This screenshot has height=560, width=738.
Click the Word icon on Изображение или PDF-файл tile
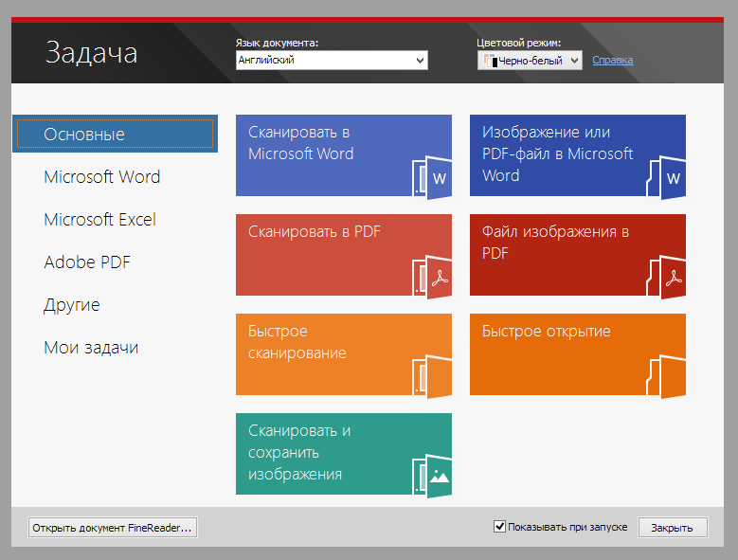(666, 177)
